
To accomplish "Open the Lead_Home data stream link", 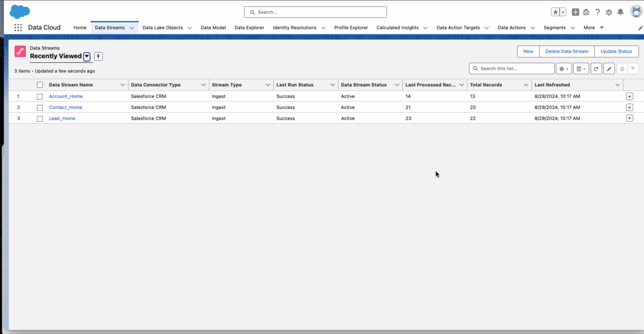I will [62, 119].
